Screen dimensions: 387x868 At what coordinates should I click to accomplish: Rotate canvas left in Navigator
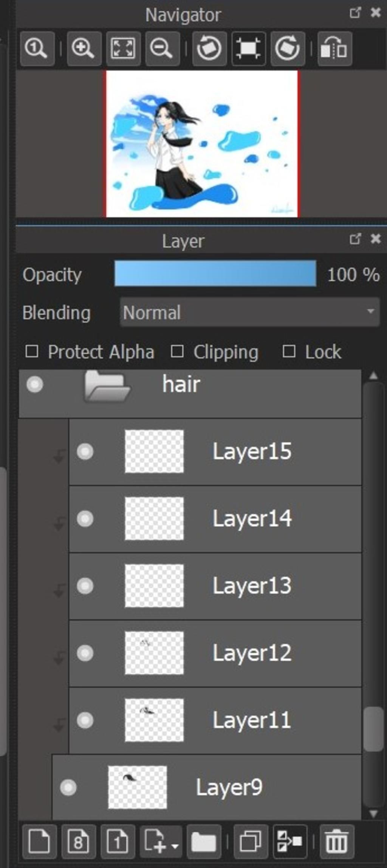coord(209,49)
